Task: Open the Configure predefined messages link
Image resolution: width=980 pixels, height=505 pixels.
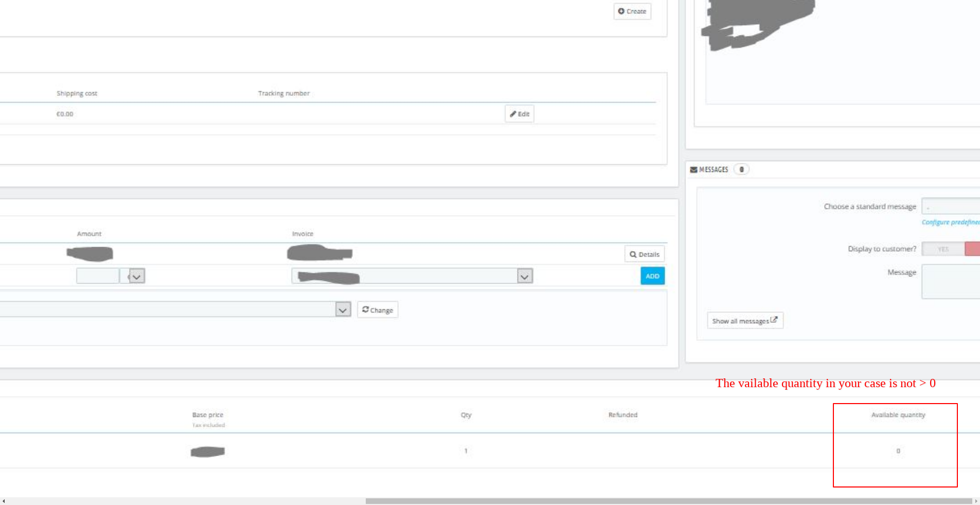Action: click(950, 222)
